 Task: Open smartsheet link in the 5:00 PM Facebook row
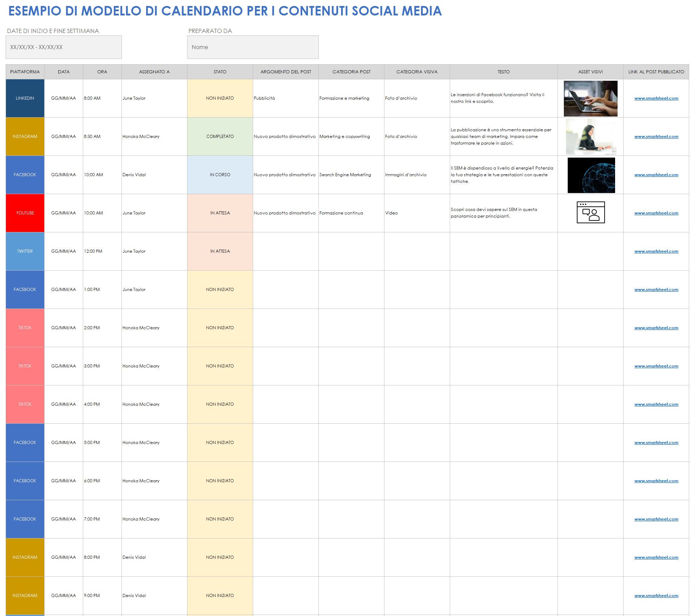click(x=656, y=443)
